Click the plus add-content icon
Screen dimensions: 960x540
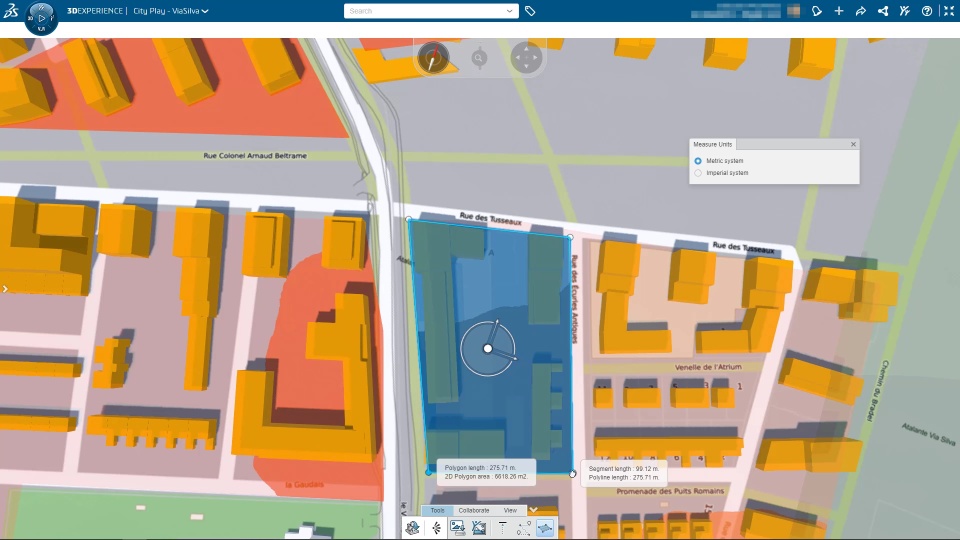point(839,11)
